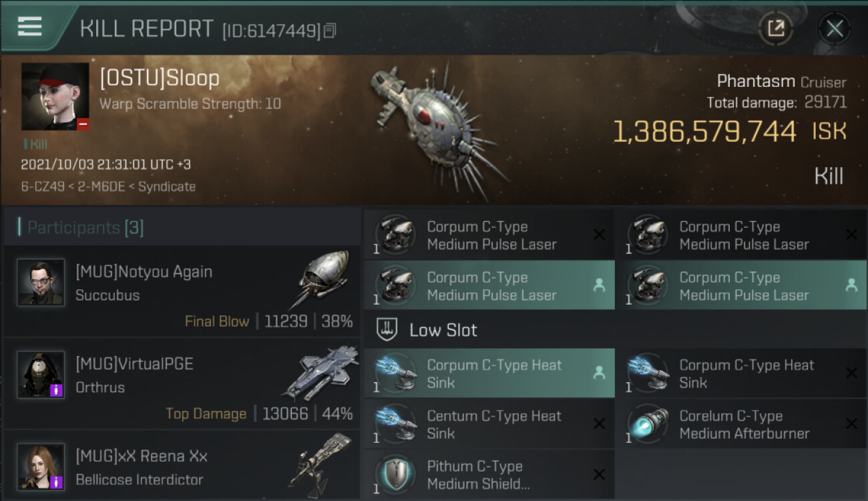Click the 6-CZ49 system location link
Image resolution: width=868 pixels, height=501 pixels.
(44, 186)
